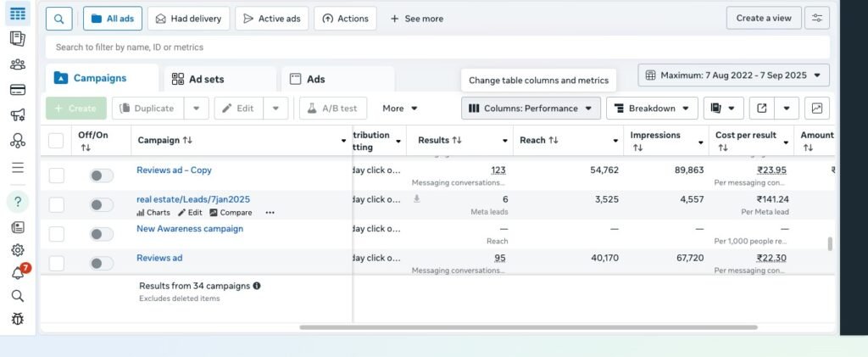Screen dimensions: 868x357
Task: Expand the Columns: Performance dropdown
Action: click(531, 109)
